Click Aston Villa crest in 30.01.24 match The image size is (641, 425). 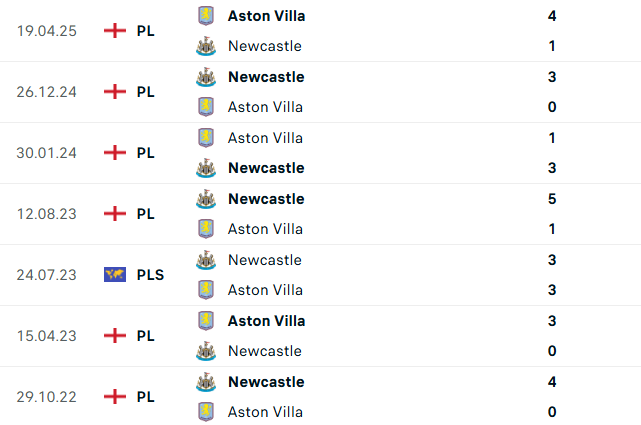point(206,138)
